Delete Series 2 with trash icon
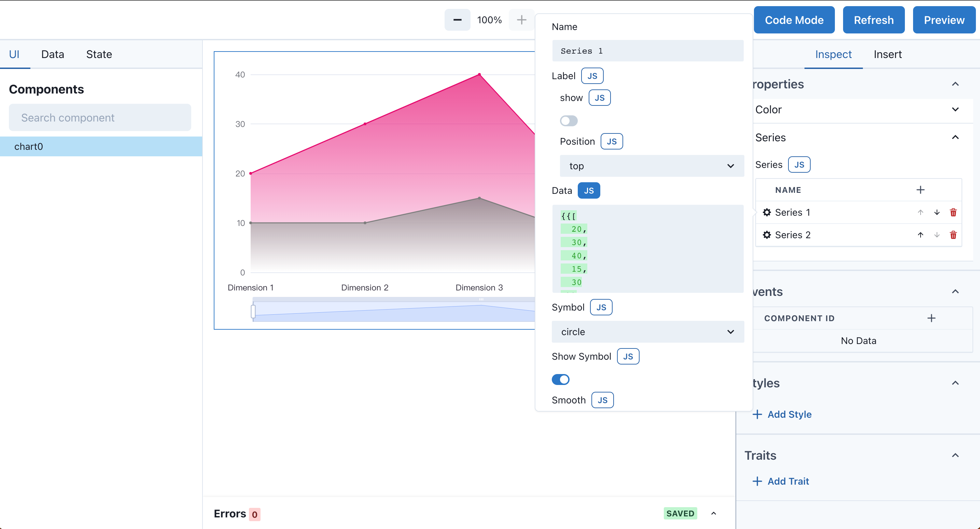Screen dimensions: 980x529 tap(953, 235)
